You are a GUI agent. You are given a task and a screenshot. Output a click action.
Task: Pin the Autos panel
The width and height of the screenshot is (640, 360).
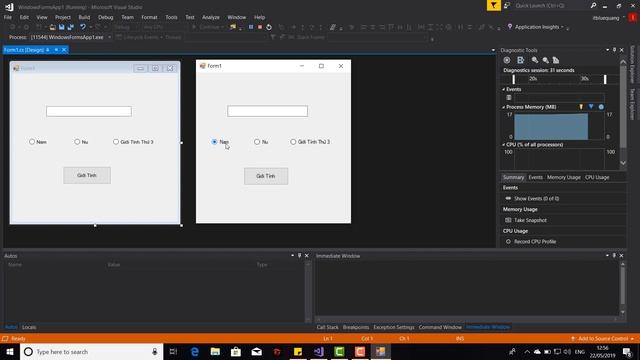[x=299, y=256]
